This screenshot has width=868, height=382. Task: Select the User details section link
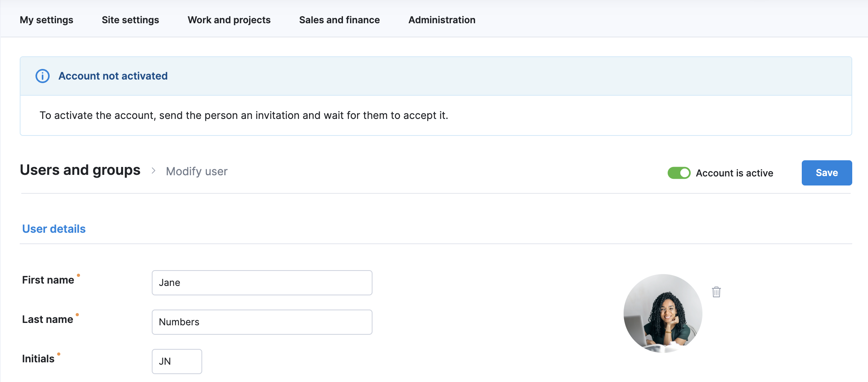coord(54,228)
